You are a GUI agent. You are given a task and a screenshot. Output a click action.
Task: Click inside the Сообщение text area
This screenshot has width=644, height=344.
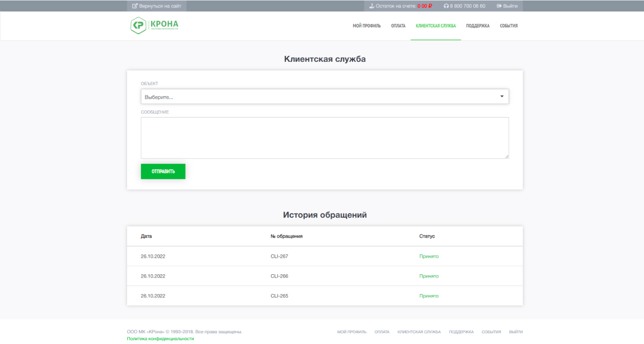[x=324, y=138]
